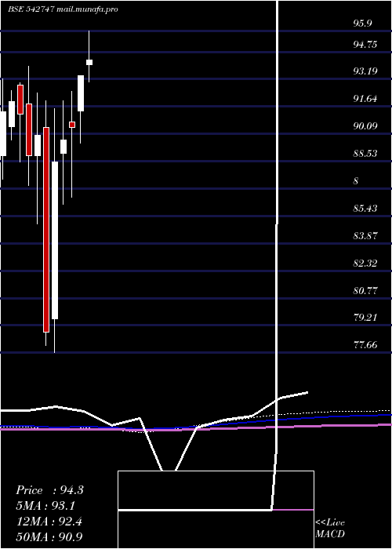The width and height of the screenshot is (392, 549).
Task: Click the tallest white candlestick body
Action: pyautogui.click(x=55, y=240)
